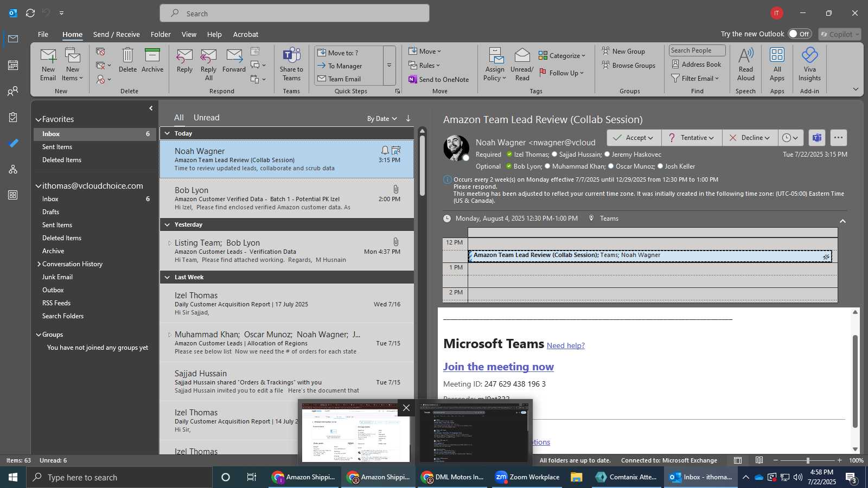Show Unread messages filter tab
This screenshot has width=868, height=488.
tap(206, 118)
